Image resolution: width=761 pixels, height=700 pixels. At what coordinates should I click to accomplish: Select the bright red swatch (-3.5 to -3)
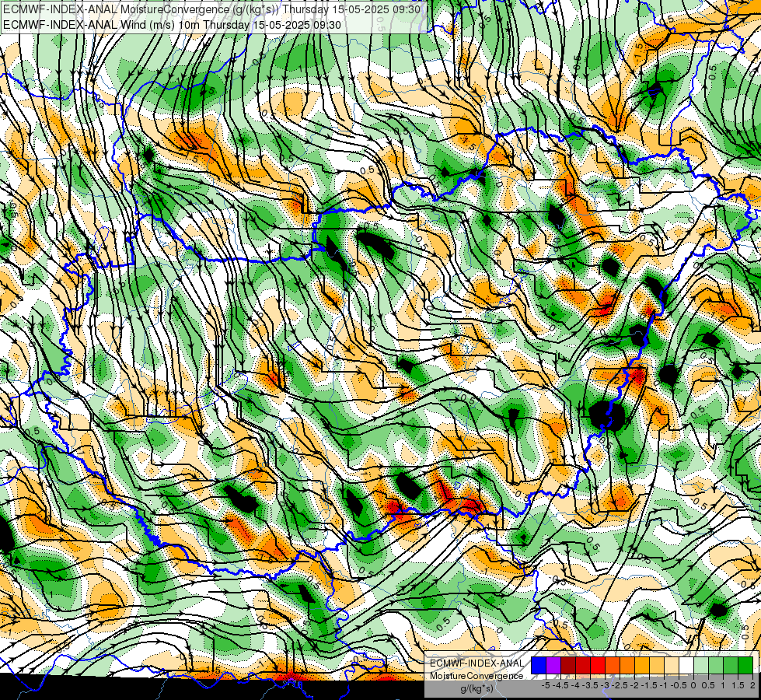tap(598, 665)
